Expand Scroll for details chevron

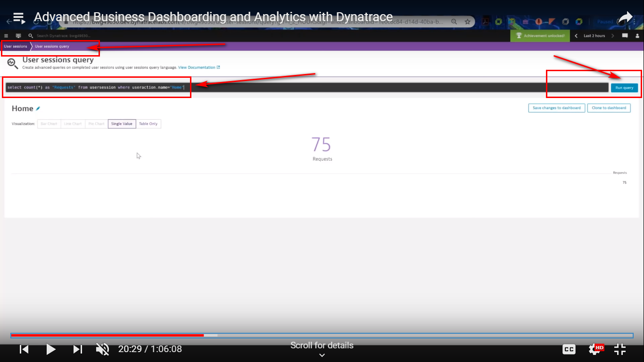point(322,355)
